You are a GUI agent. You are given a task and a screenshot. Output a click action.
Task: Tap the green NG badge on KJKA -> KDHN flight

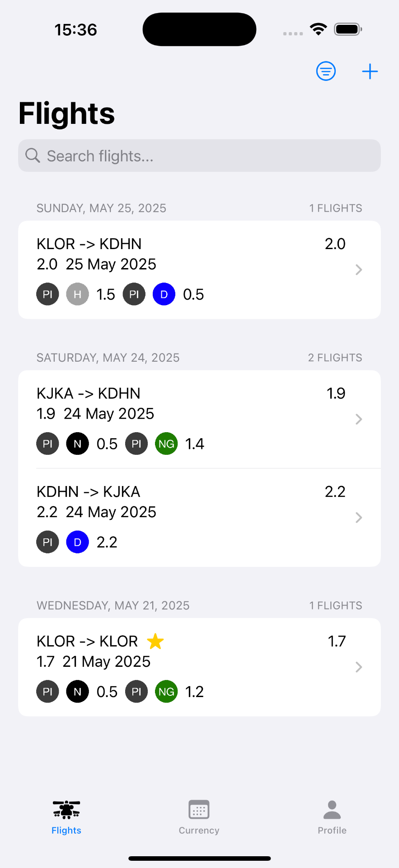[x=166, y=444]
